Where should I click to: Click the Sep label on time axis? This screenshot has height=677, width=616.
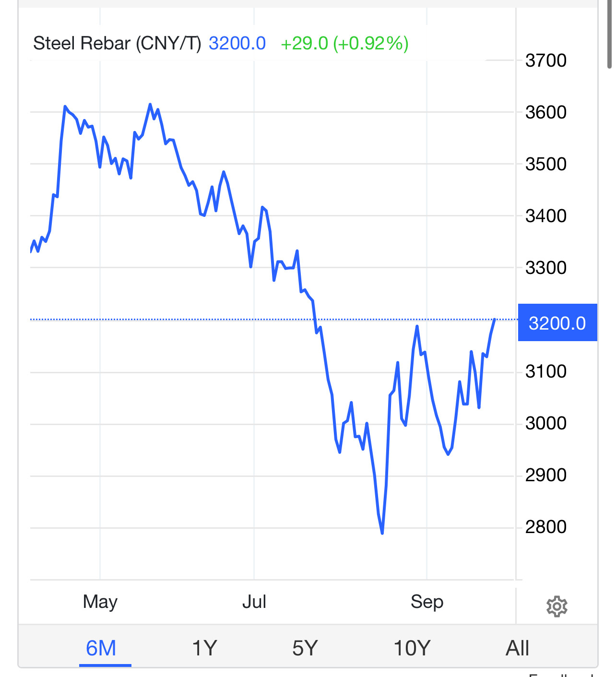427,602
